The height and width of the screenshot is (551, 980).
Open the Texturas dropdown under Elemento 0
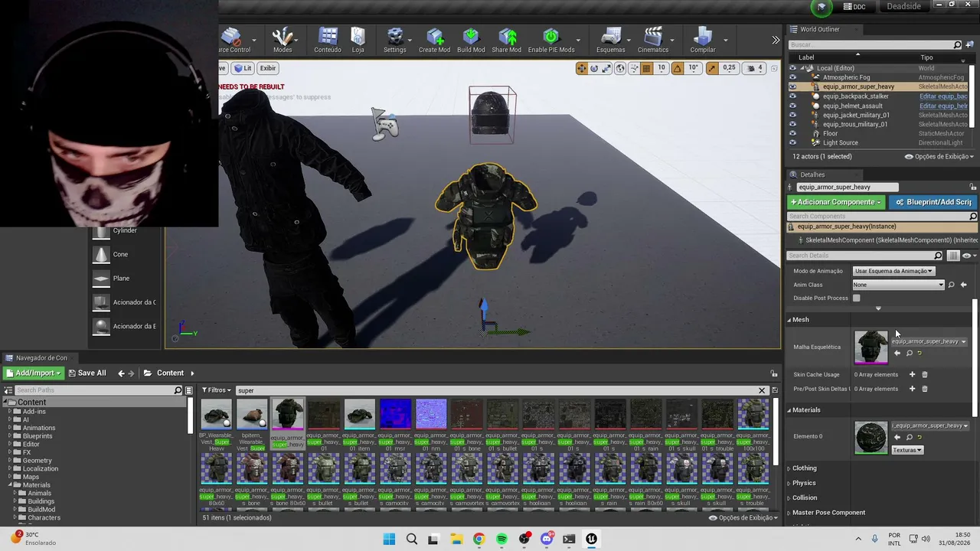tap(907, 450)
